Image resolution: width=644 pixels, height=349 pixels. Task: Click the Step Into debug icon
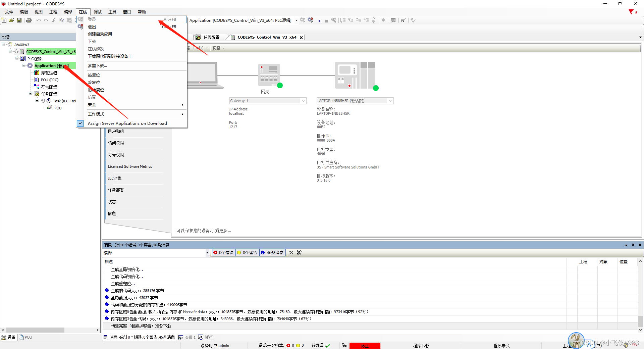pyautogui.click(x=351, y=20)
